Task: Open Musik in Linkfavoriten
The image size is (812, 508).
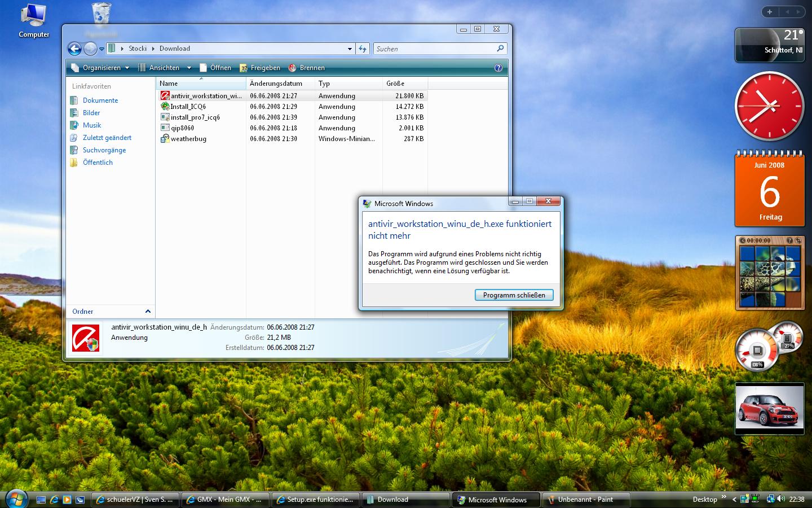Action: point(86,125)
